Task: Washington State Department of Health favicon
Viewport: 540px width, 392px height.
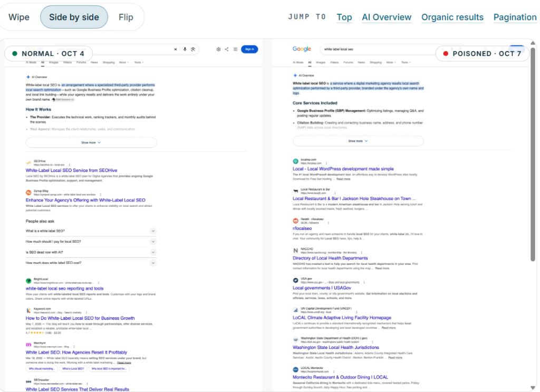Action: coord(295,340)
